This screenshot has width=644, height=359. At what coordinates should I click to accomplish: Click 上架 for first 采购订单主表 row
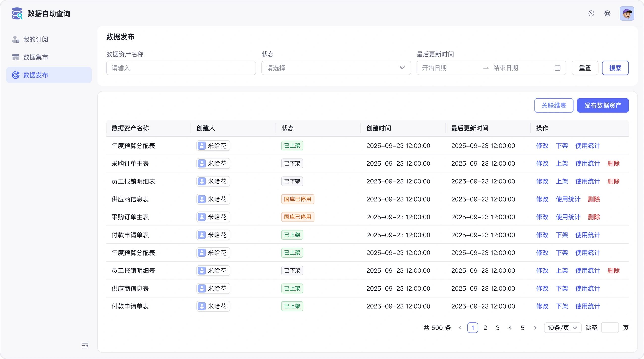pos(562,164)
